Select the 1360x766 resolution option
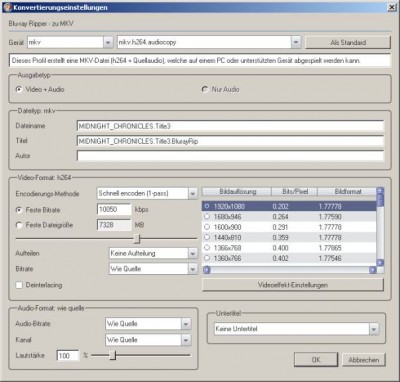Image resolution: width=400 pixels, height=382 pixels. click(207, 258)
